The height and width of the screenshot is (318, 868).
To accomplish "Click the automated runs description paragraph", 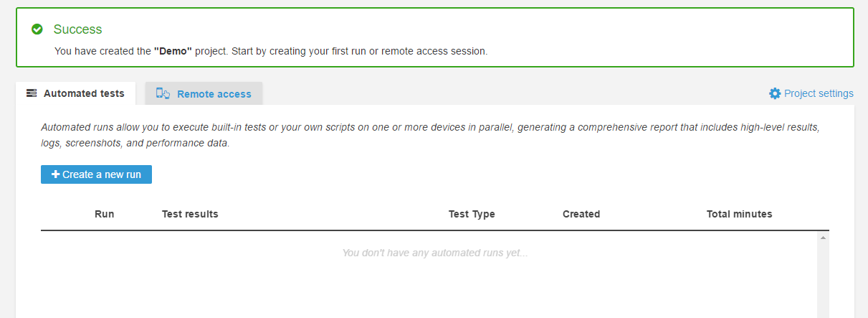I will pyautogui.click(x=430, y=135).
